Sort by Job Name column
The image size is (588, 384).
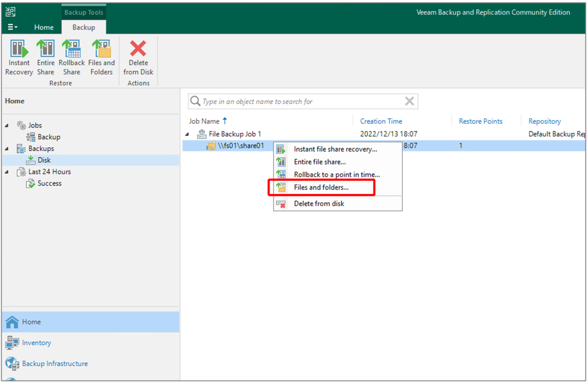click(204, 121)
